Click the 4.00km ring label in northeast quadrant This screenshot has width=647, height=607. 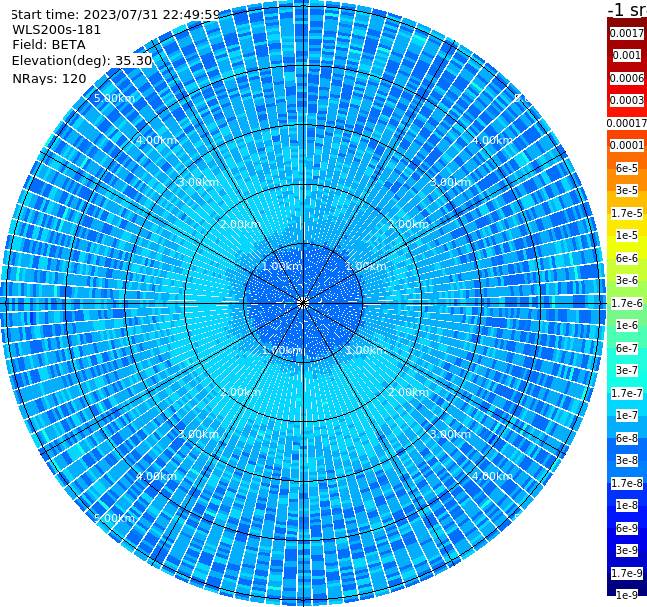492,140
